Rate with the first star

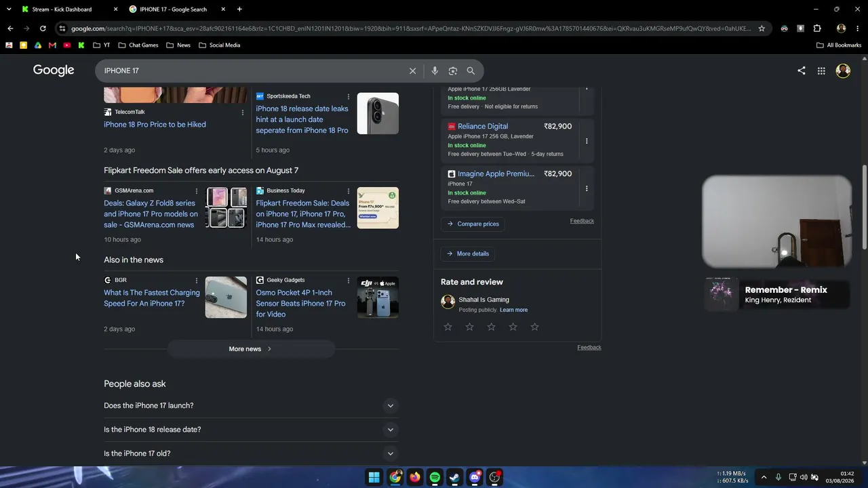(x=448, y=327)
